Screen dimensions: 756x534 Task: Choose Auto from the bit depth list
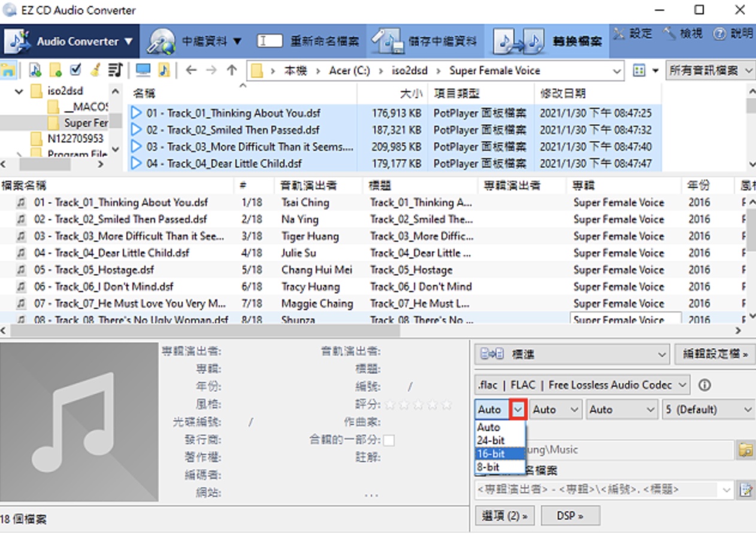500,427
